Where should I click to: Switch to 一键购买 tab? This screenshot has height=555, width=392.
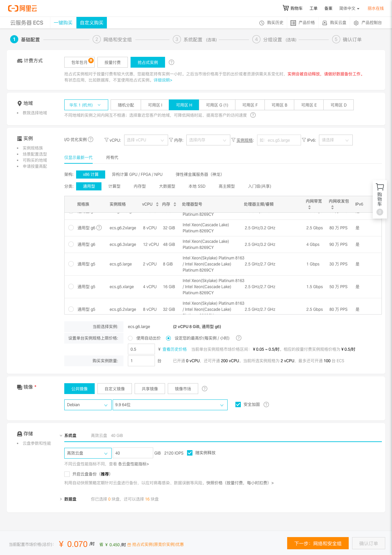63,23
